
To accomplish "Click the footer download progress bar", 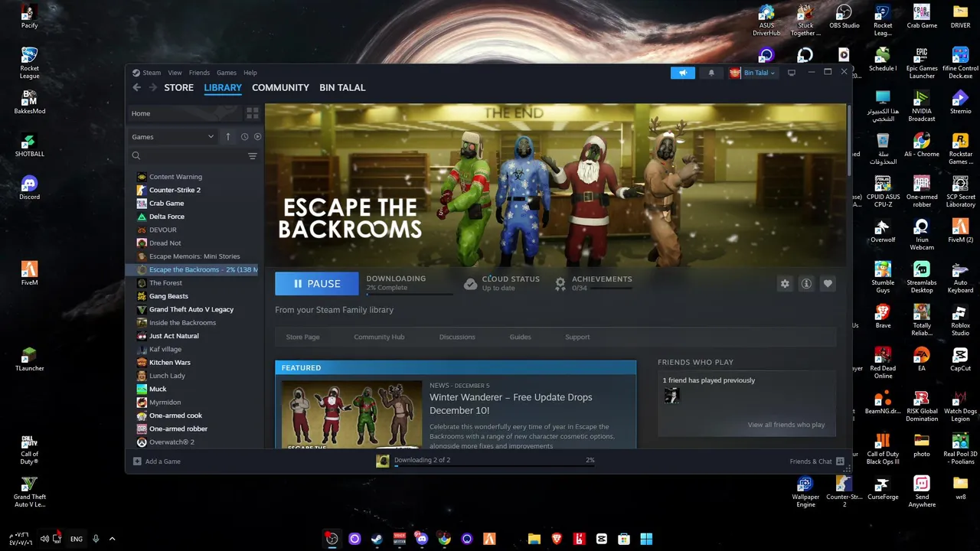I will [495, 465].
